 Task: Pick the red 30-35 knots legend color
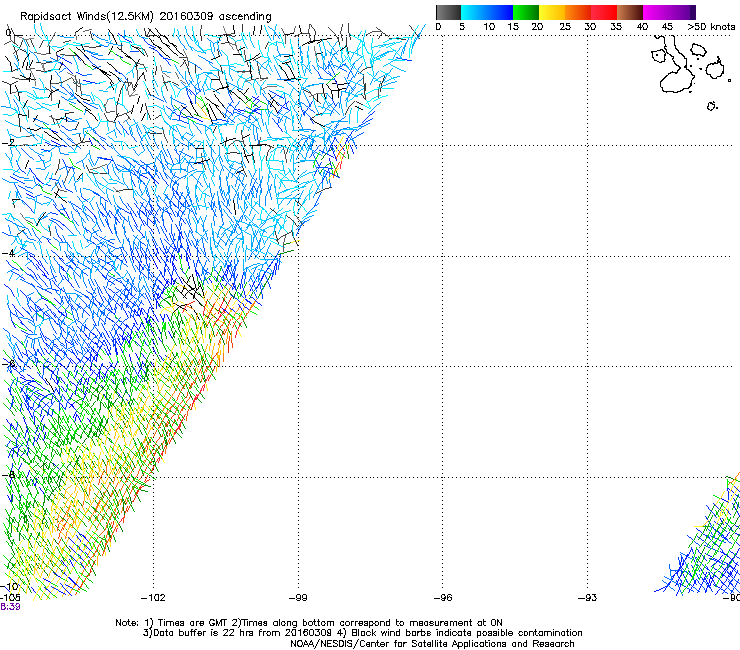coord(604,12)
